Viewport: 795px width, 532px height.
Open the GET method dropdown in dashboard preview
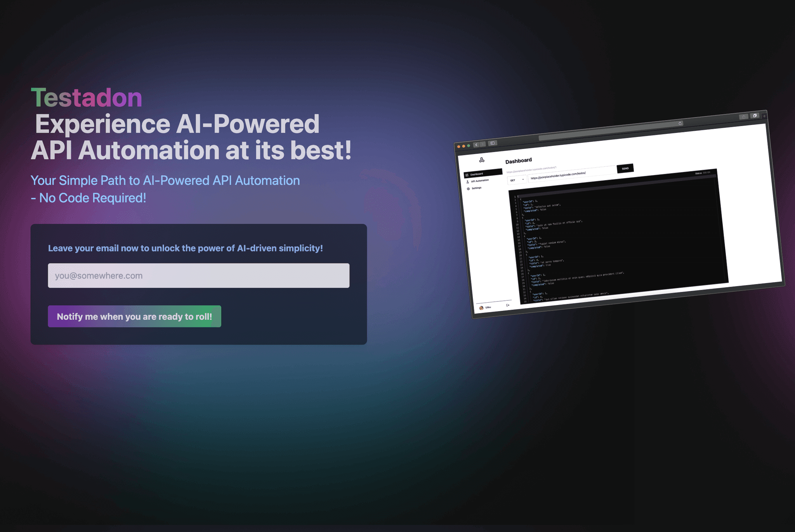pyautogui.click(x=517, y=180)
